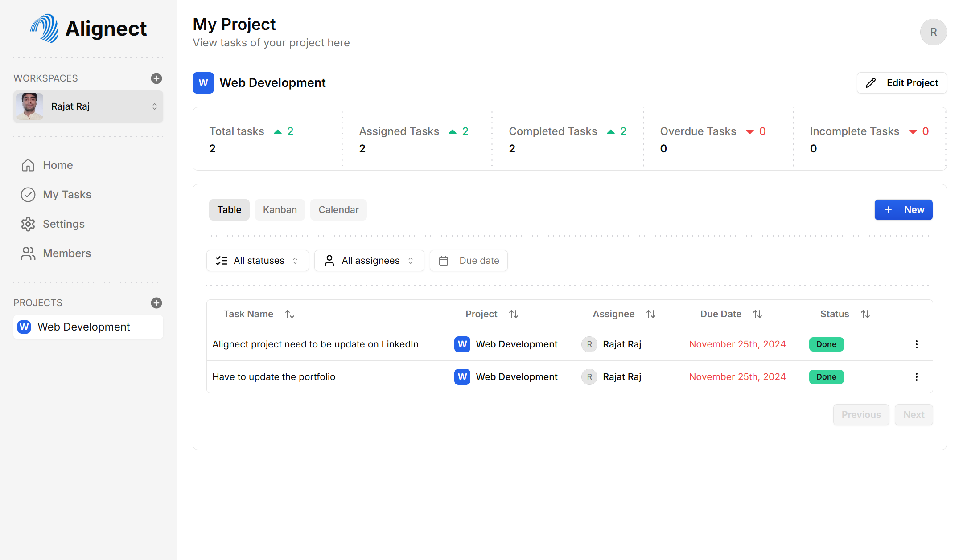The image size is (963, 560).
Task: Click Done status badge of LinkedIn task
Action: point(826,344)
